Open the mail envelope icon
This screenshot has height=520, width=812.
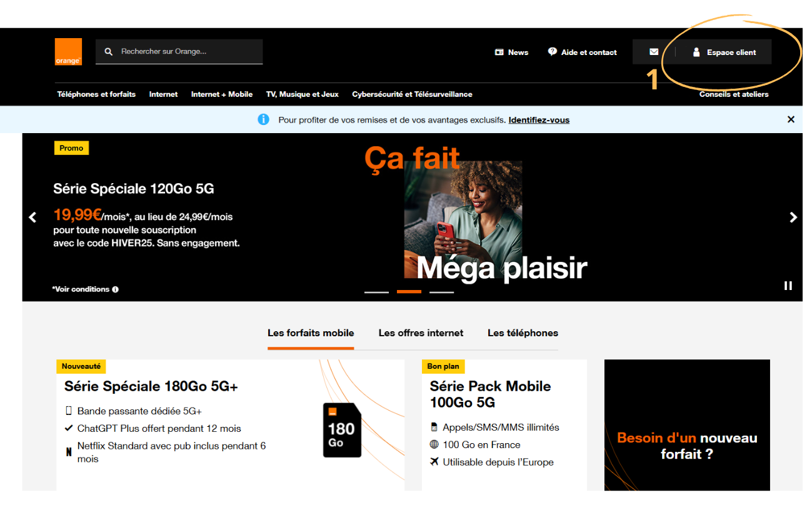click(x=654, y=52)
